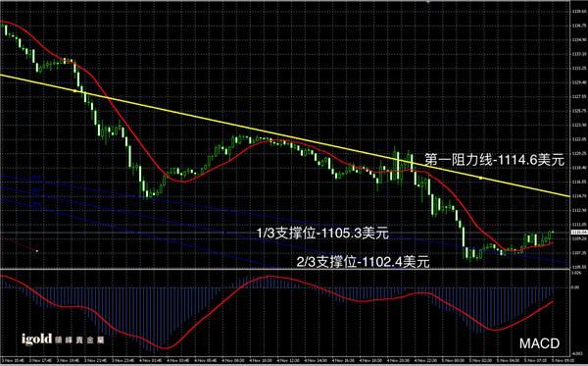Click the MACD indicator label
This screenshot has height=366, width=588.
pos(539,343)
